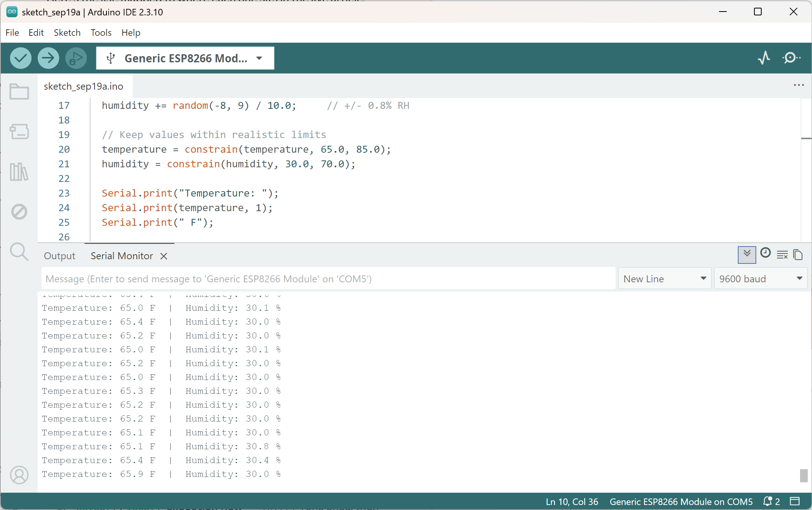The image size is (812, 510).
Task: Copy the Serial Monitor output
Action: pyautogui.click(x=798, y=255)
